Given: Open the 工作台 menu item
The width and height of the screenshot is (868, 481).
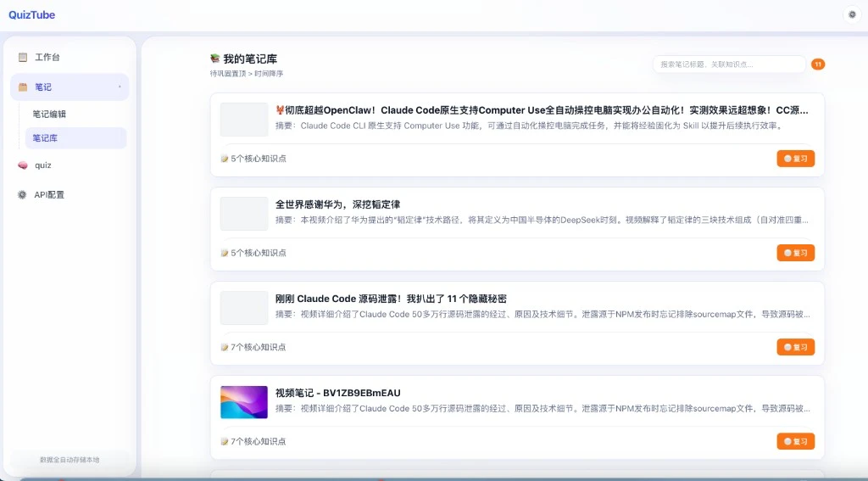Looking at the screenshot, I should [x=70, y=57].
